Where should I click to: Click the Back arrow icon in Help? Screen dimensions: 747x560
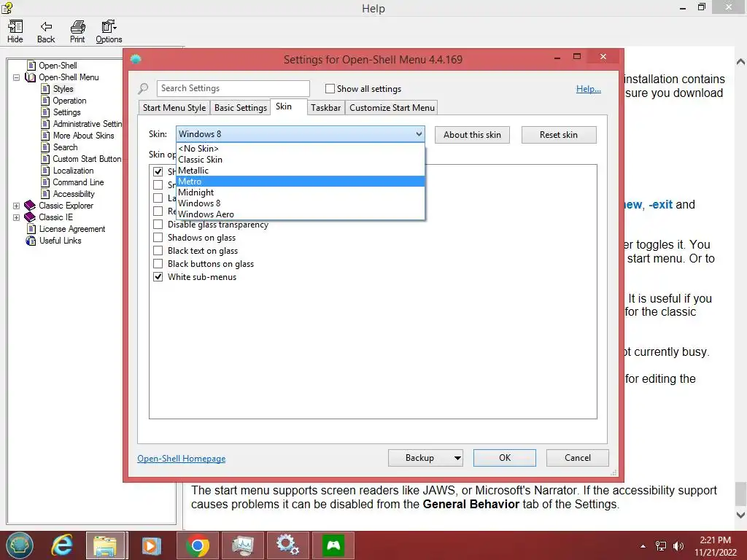click(x=46, y=27)
